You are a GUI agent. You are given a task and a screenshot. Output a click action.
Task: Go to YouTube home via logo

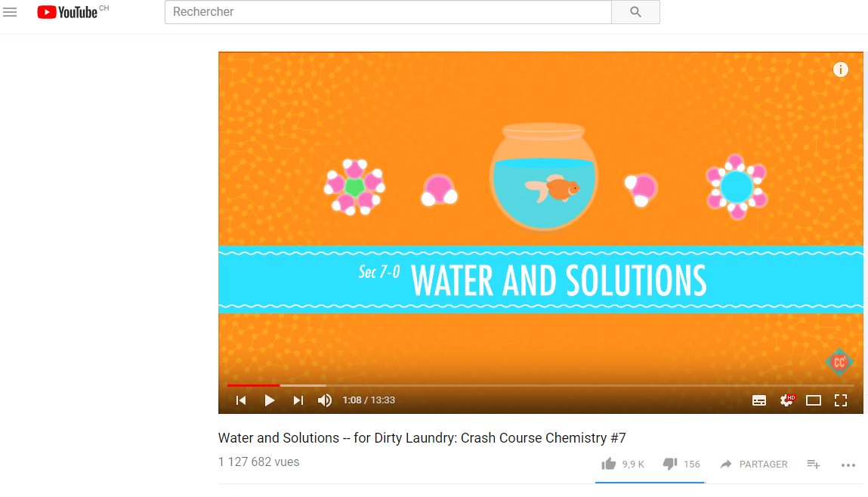click(67, 12)
